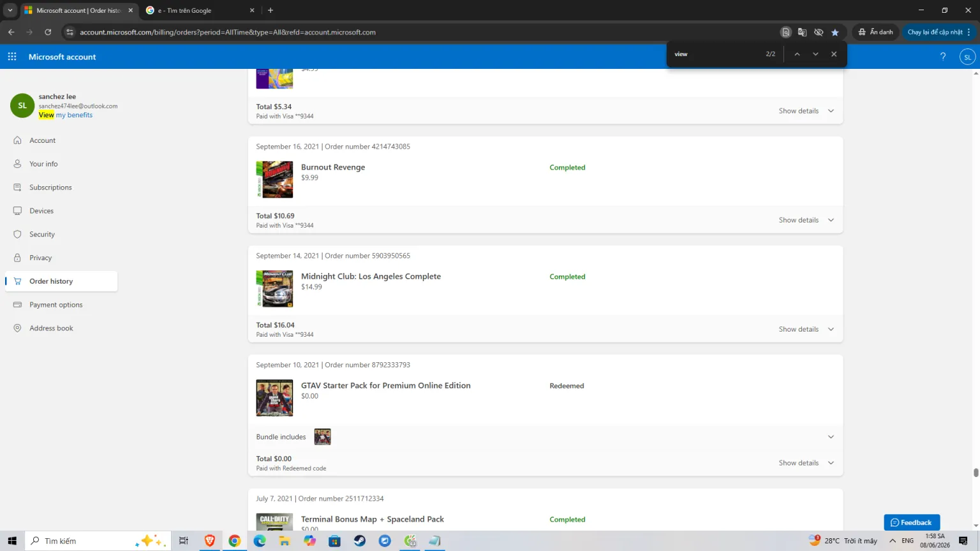The height and width of the screenshot is (551, 980).
Task: Open the Burnout Revenge product title link
Action: pos(333,167)
